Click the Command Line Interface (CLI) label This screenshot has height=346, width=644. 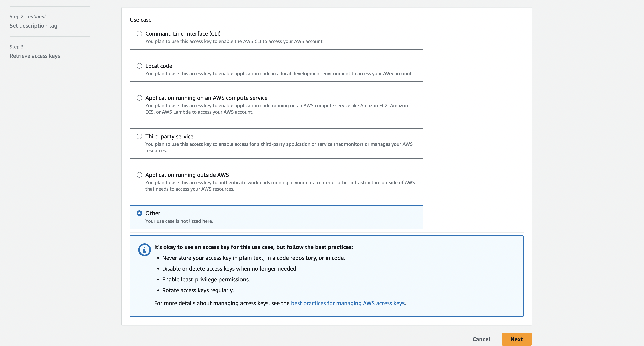click(183, 34)
